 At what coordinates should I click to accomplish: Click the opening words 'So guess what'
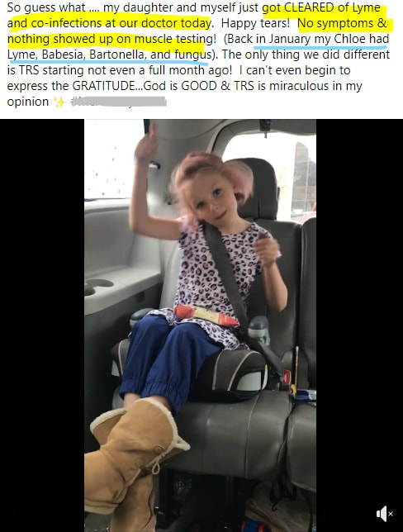[x=46, y=7]
